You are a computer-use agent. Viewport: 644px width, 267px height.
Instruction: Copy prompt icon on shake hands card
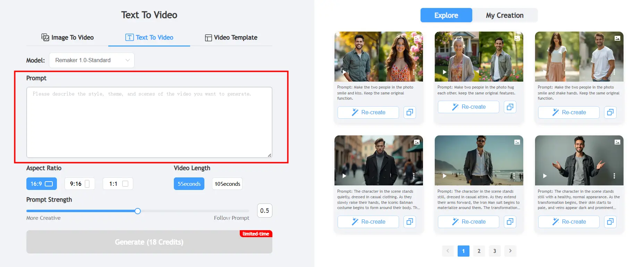pyautogui.click(x=610, y=112)
